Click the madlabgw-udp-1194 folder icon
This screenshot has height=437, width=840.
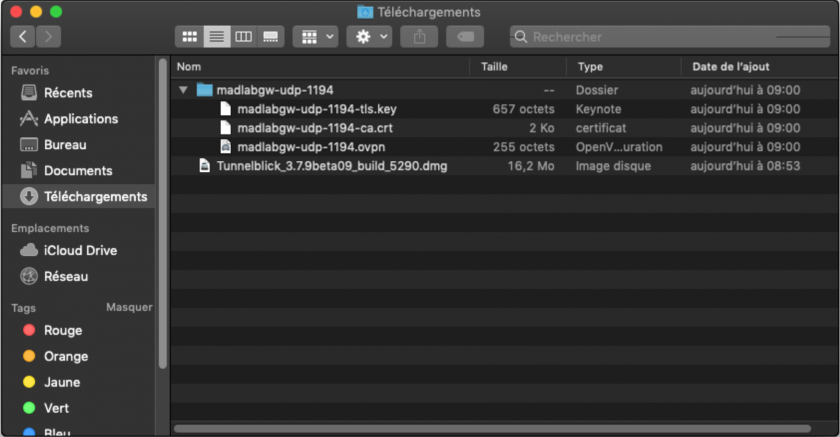[205, 89]
